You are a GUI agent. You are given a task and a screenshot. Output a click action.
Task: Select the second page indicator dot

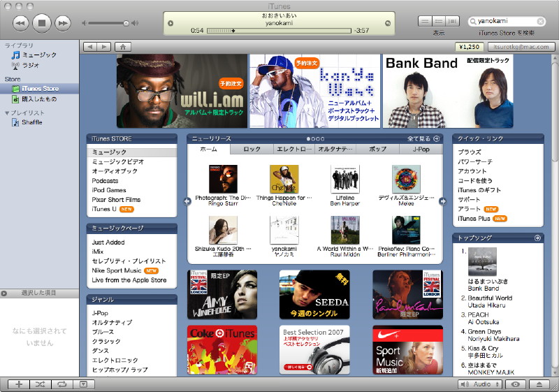tap(312, 138)
